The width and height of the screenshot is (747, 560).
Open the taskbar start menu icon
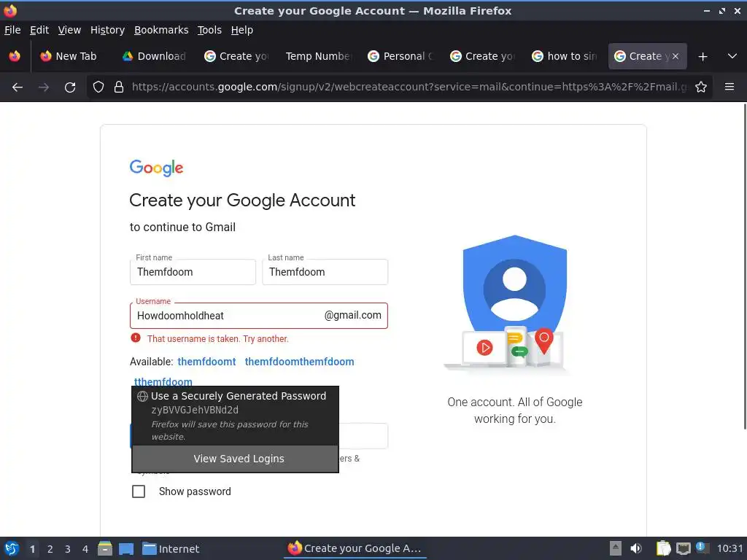point(12,548)
